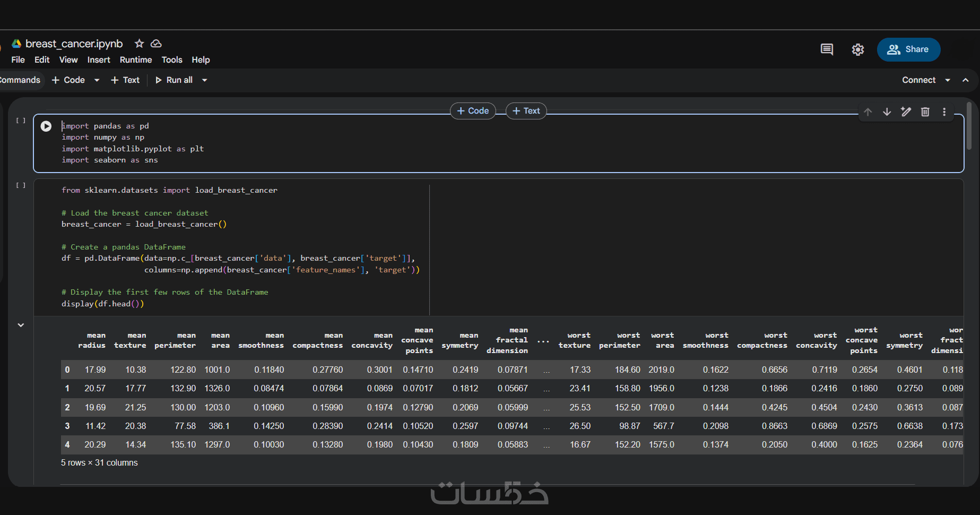Collapse the header with the caret icon
Image resolution: width=980 pixels, height=515 pixels.
[966, 80]
